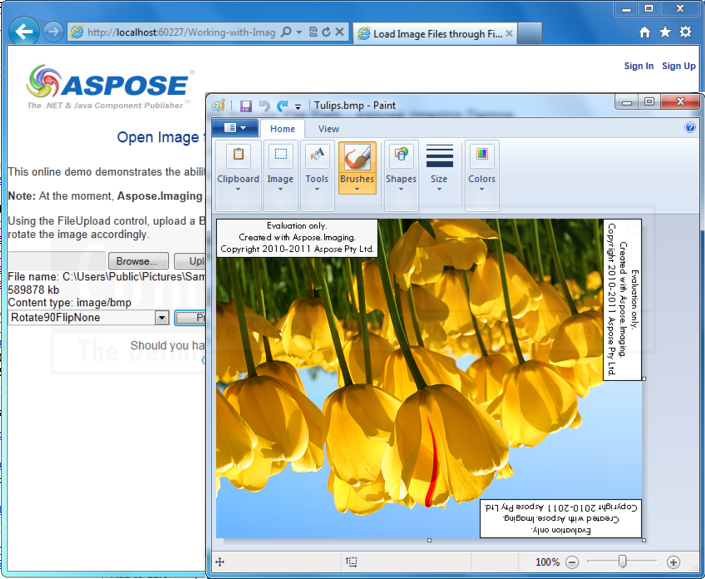
Task: Expand the Image group dropdown
Action: 280,189
